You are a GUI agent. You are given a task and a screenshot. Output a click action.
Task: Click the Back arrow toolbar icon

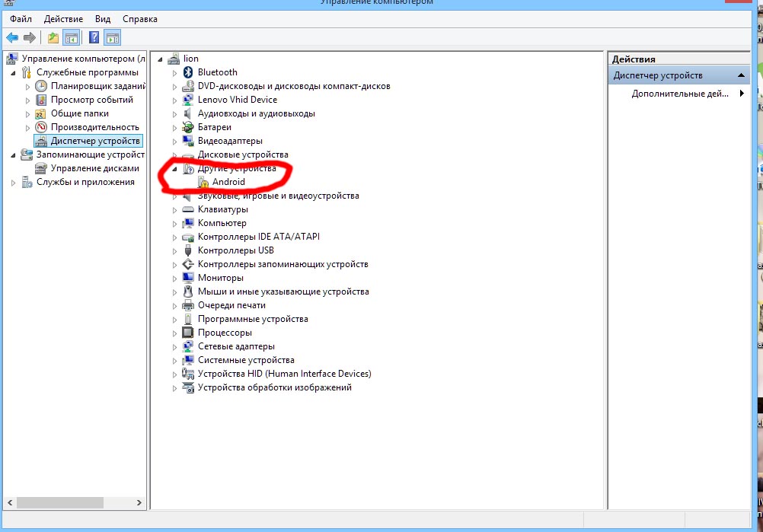[x=12, y=37]
